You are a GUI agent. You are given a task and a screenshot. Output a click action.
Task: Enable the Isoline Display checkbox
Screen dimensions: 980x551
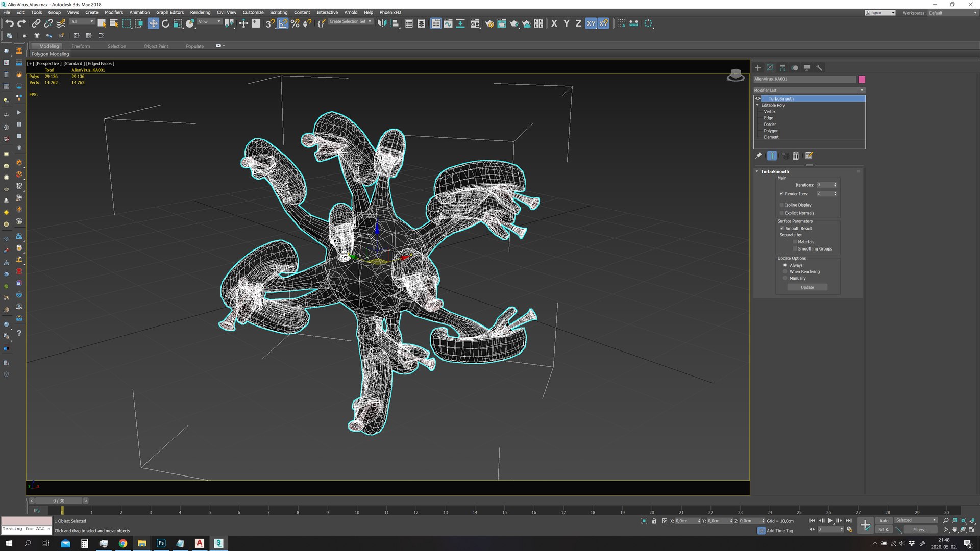coord(781,205)
